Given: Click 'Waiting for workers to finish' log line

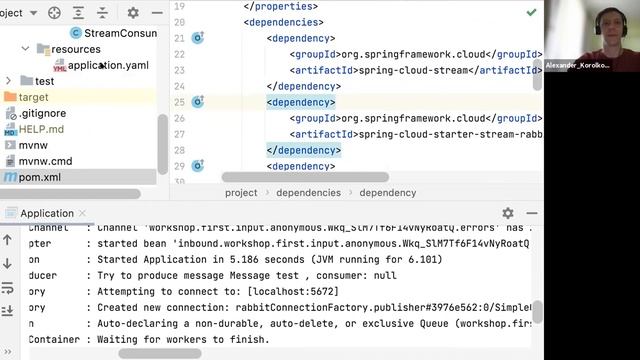Looking at the screenshot, I should coord(183,340).
